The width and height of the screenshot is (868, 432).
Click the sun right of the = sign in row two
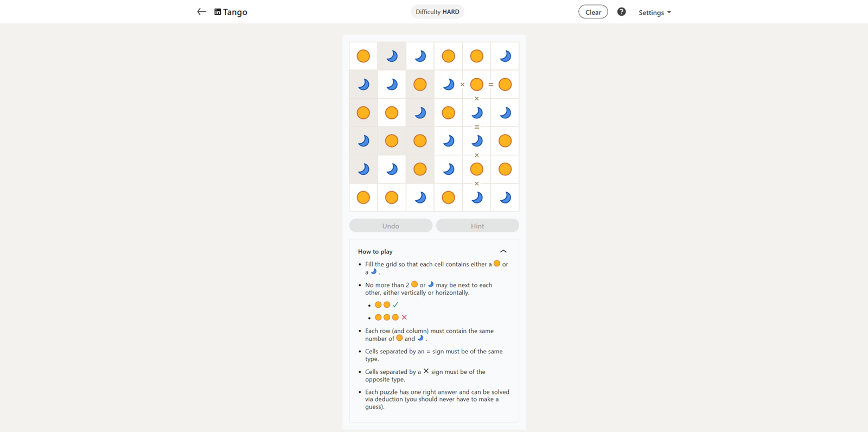(x=505, y=84)
